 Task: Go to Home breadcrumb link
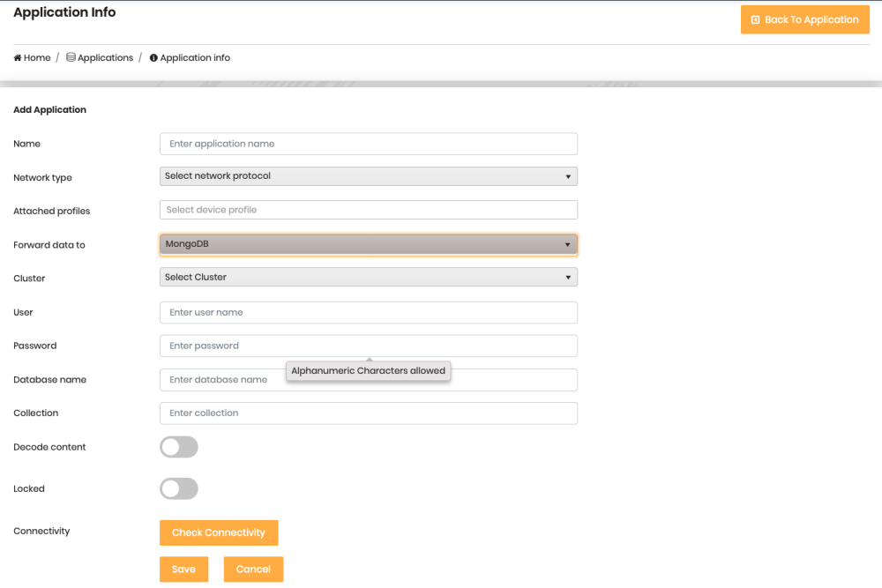[37, 58]
